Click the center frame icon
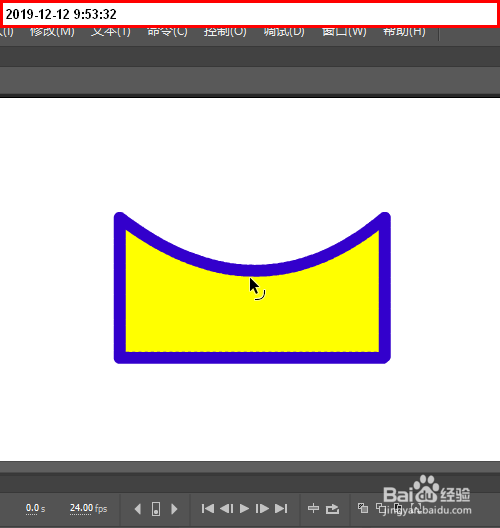This screenshot has height=528, width=500. point(313,508)
